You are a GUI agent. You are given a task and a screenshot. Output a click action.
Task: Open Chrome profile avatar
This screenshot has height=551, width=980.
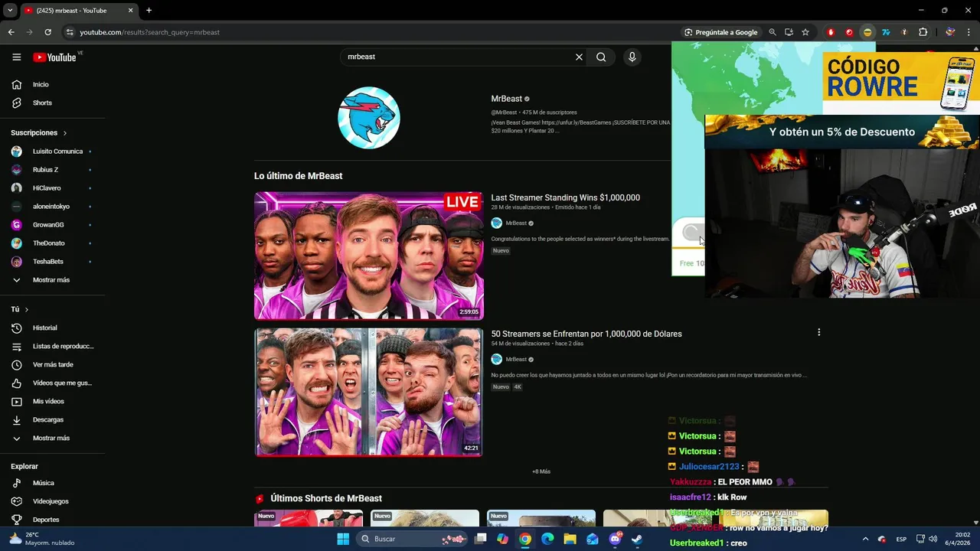tap(950, 32)
